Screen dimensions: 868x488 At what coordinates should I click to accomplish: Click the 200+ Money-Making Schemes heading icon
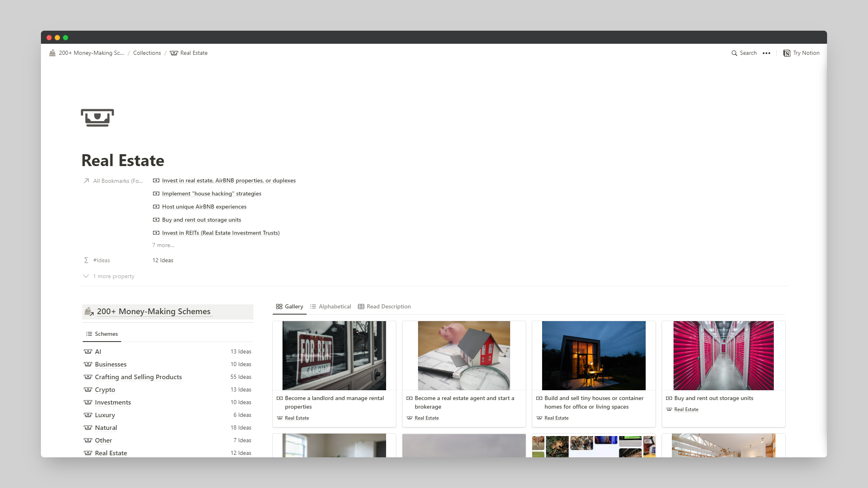(x=89, y=312)
